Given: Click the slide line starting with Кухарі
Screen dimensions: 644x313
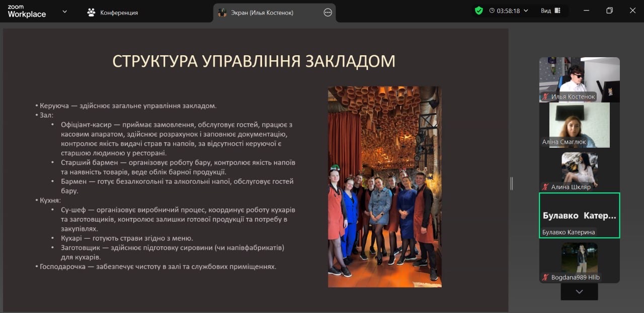Looking at the screenshot, I should (127, 238).
